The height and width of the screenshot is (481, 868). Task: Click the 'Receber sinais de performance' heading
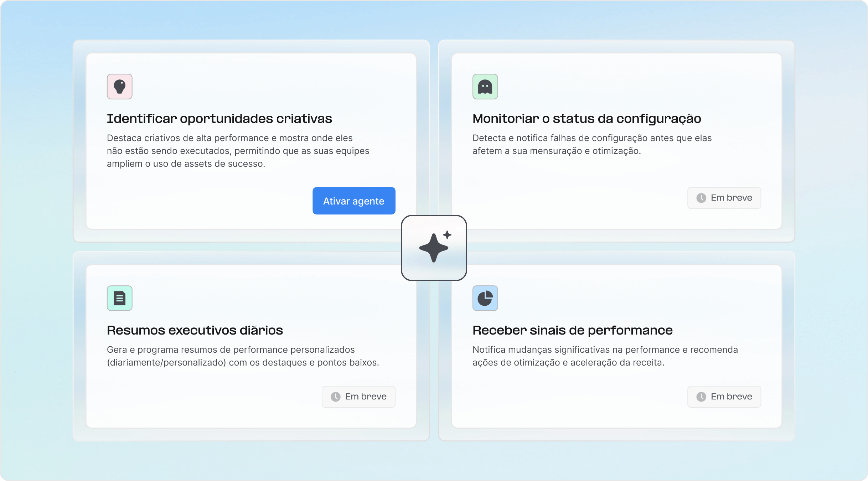pyautogui.click(x=572, y=330)
